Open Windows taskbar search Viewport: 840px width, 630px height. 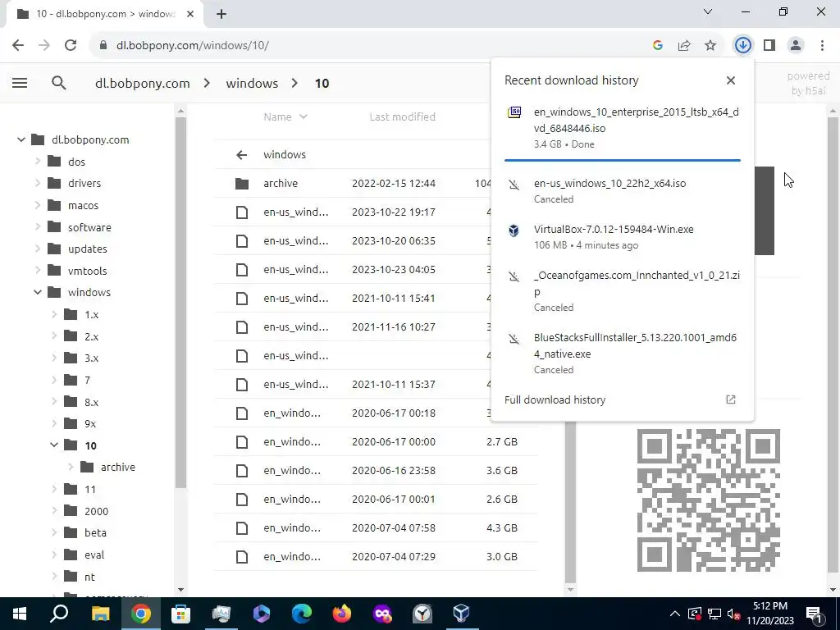coord(59,614)
